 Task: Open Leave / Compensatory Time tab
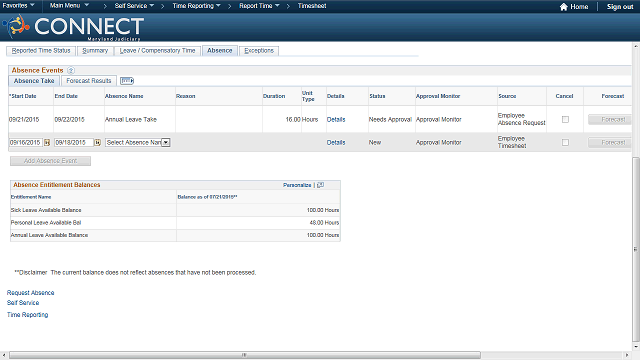click(157, 51)
